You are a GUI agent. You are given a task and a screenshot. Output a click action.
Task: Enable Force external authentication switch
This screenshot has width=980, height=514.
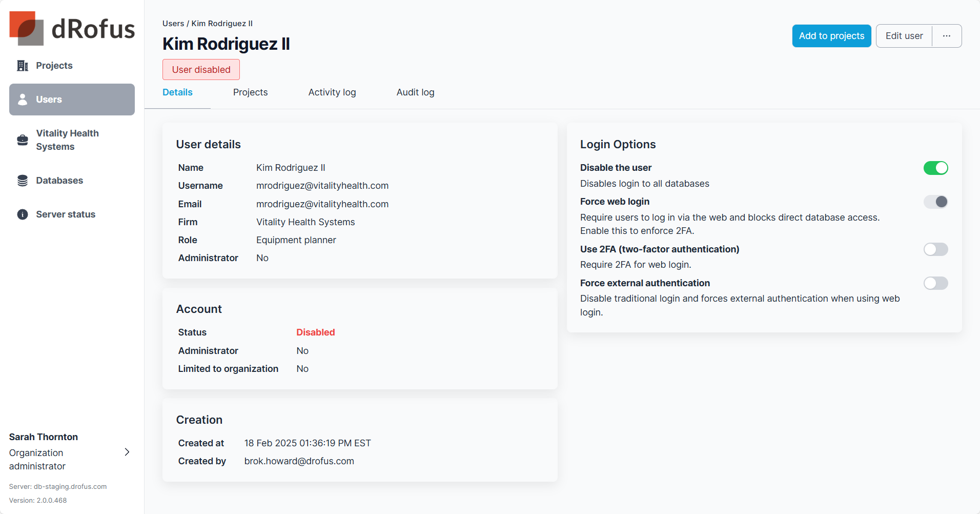click(x=935, y=283)
